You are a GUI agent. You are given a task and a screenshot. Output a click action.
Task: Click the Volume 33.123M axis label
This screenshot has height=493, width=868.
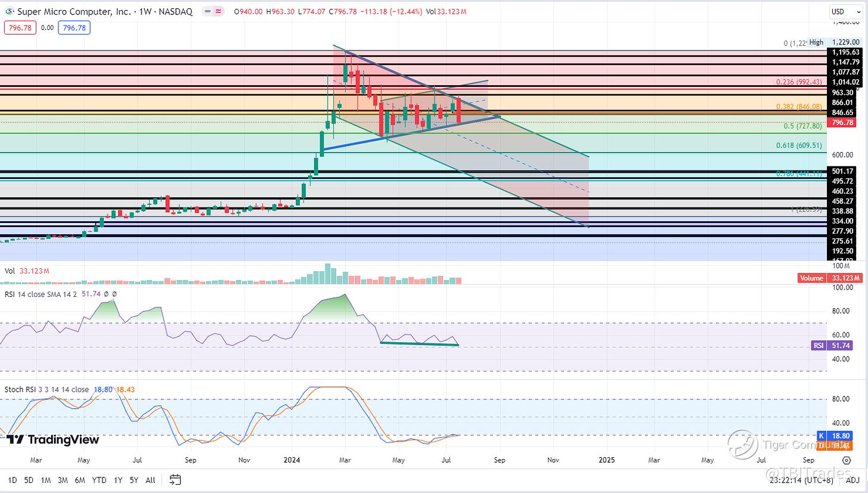point(830,278)
